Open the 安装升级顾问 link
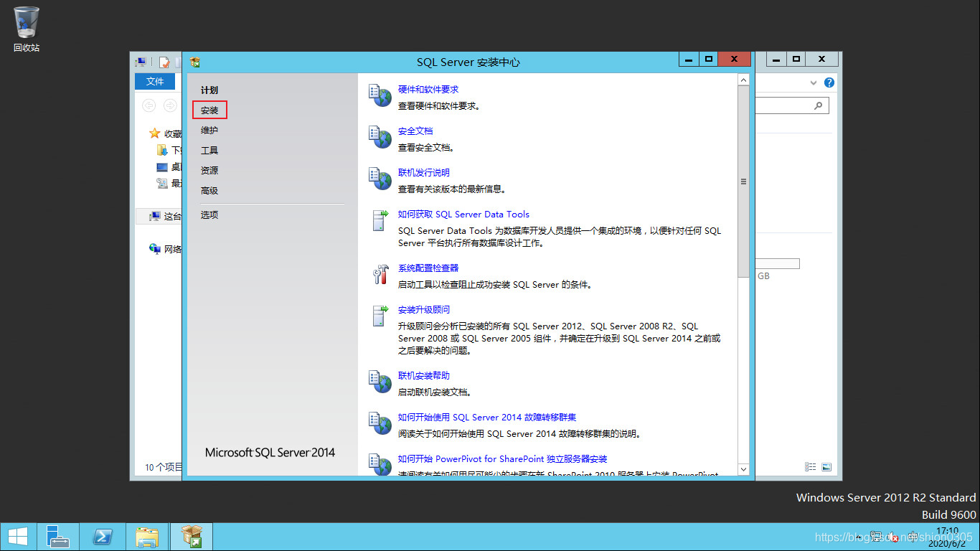Image resolution: width=980 pixels, height=551 pixels. (424, 310)
